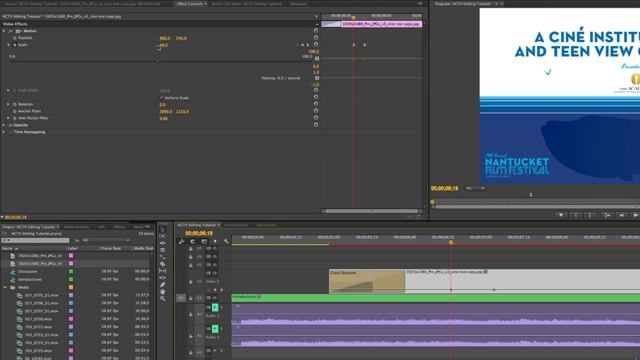640x360 pixels.
Task: Select the Rolling Edit tool
Action: click(163, 250)
